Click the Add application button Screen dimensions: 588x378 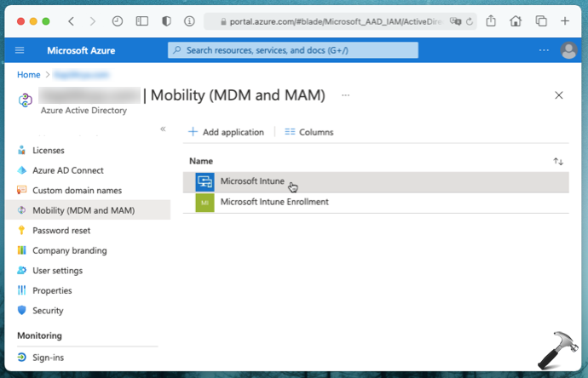point(226,132)
